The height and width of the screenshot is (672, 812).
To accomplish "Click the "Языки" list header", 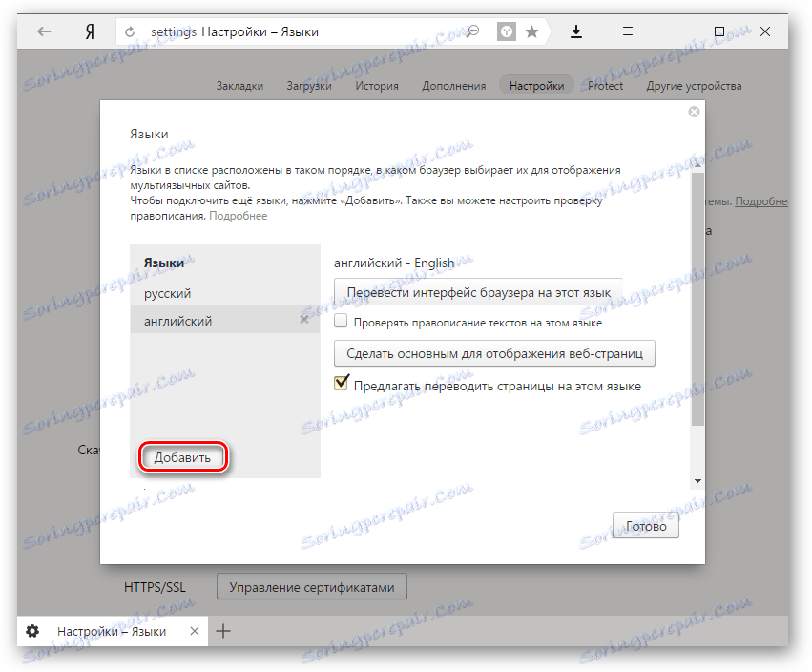I will [164, 262].
